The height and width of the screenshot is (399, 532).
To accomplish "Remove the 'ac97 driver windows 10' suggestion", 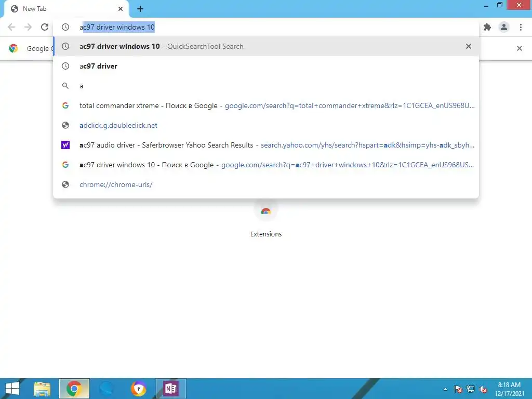I will 468,46.
